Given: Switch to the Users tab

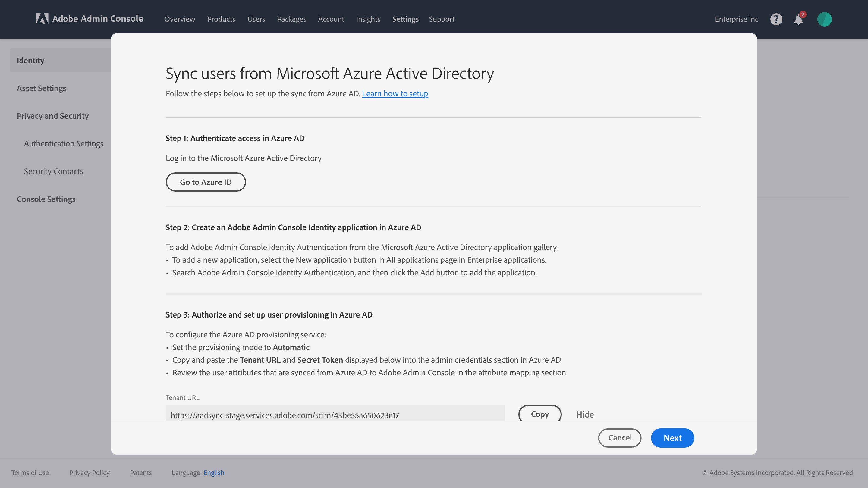Looking at the screenshot, I should pyautogui.click(x=256, y=19).
